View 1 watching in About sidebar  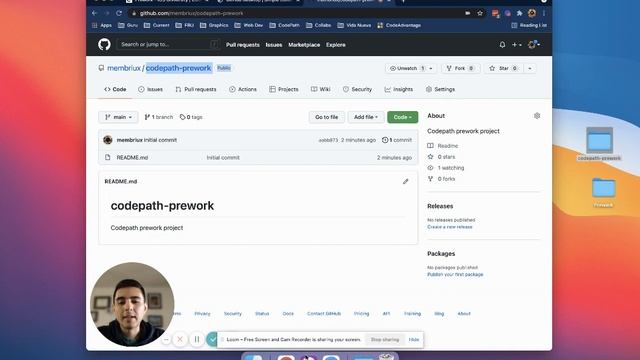click(446, 168)
